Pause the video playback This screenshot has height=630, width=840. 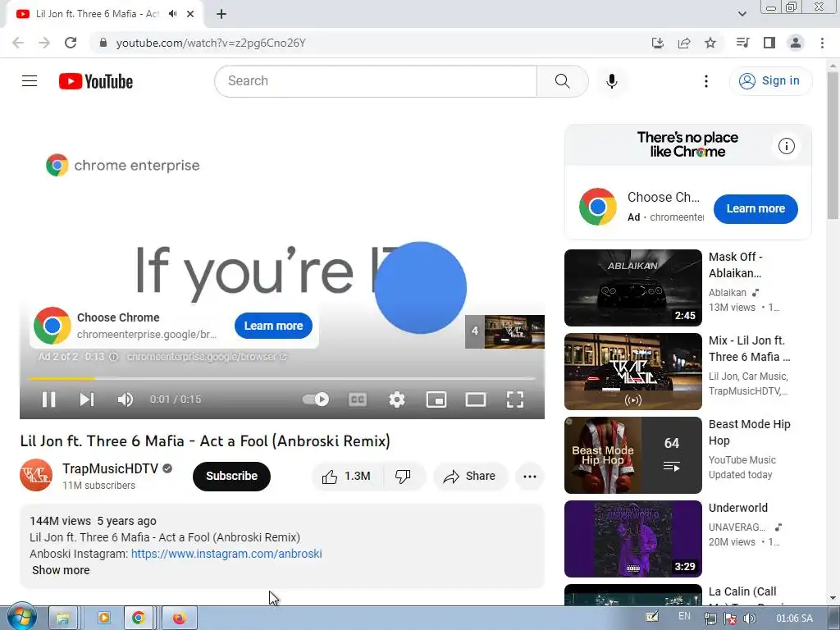(48, 399)
